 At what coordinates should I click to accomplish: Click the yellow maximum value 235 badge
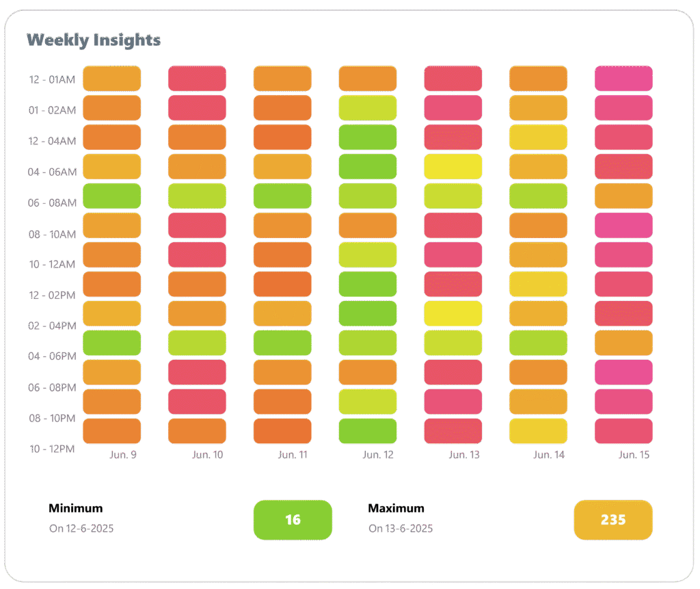612,520
